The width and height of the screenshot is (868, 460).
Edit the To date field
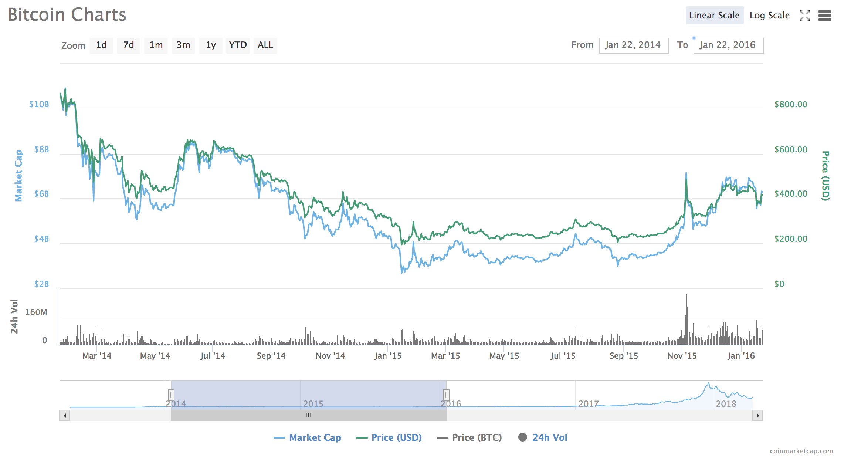pos(728,45)
